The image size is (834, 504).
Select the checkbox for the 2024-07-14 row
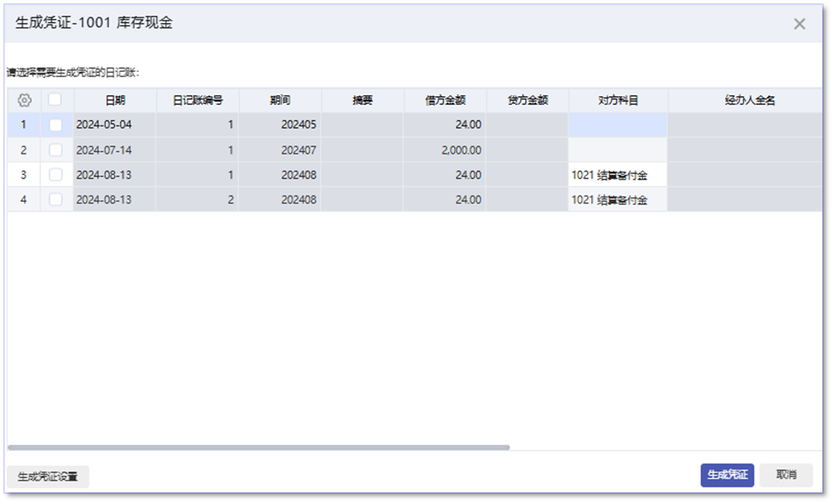point(56,150)
